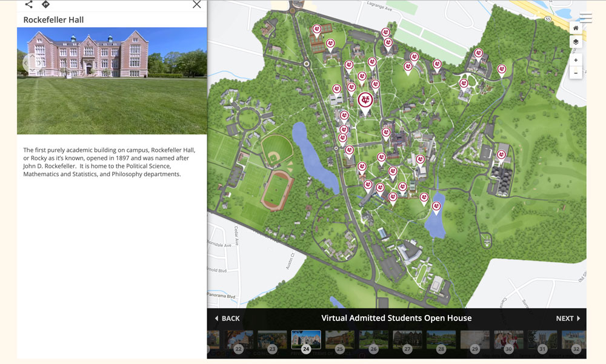Pan the Rockefeller Hall photo upward
Viewport: 606px width, 364px height.
tap(33, 56)
